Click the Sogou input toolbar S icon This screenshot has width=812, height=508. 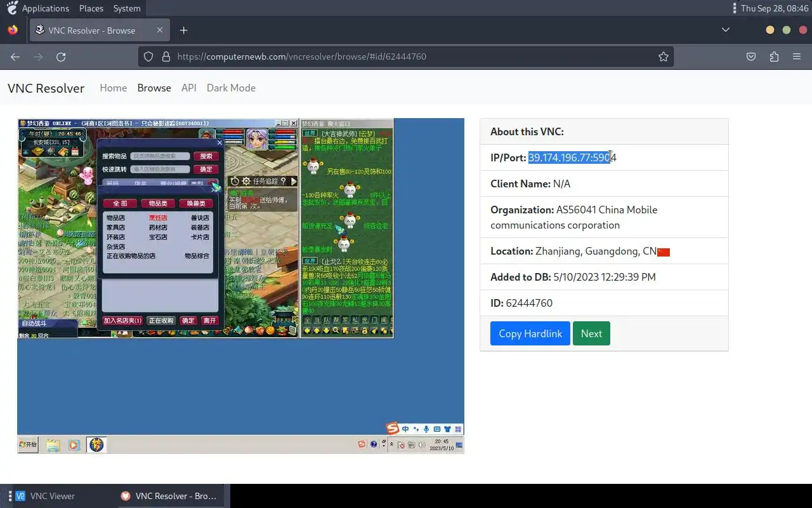(393, 429)
